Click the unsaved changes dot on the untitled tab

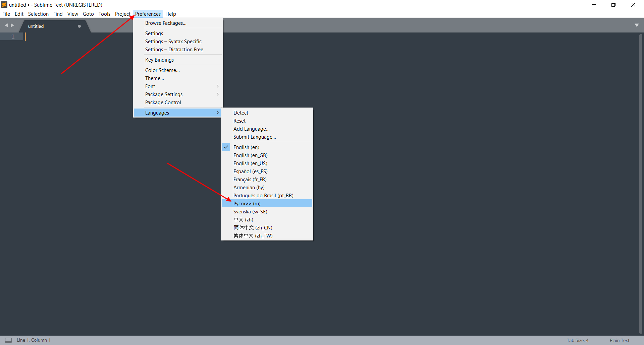[79, 26]
